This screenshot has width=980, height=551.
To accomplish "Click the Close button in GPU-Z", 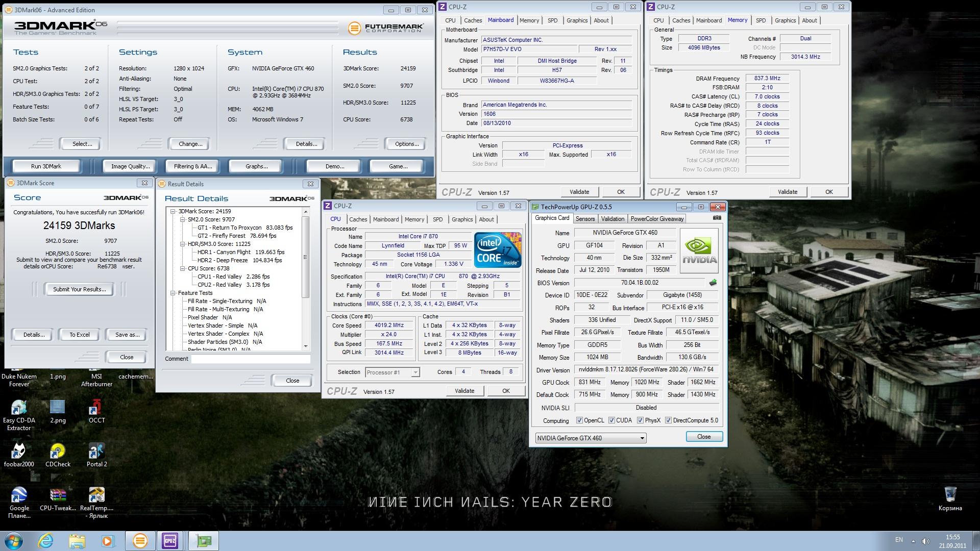I will 704,437.
